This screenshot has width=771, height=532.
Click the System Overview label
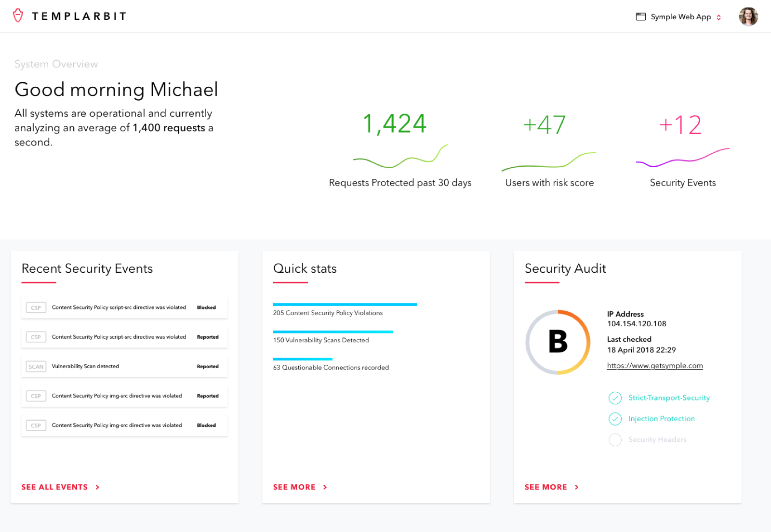(56, 64)
